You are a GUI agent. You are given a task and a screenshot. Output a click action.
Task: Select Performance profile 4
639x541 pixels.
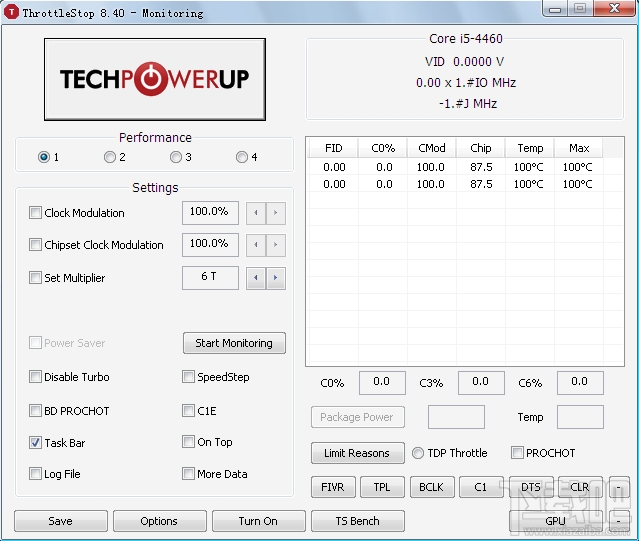(x=242, y=157)
